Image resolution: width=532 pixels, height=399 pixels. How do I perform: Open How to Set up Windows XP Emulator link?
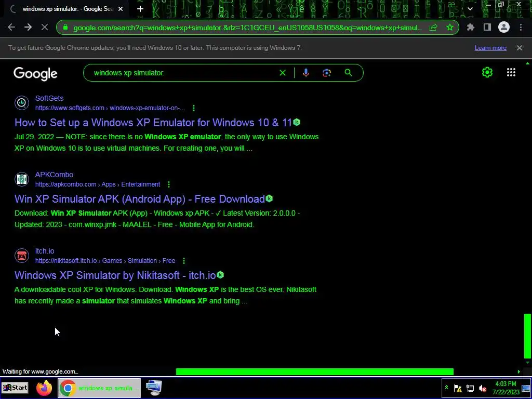point(153,123)
